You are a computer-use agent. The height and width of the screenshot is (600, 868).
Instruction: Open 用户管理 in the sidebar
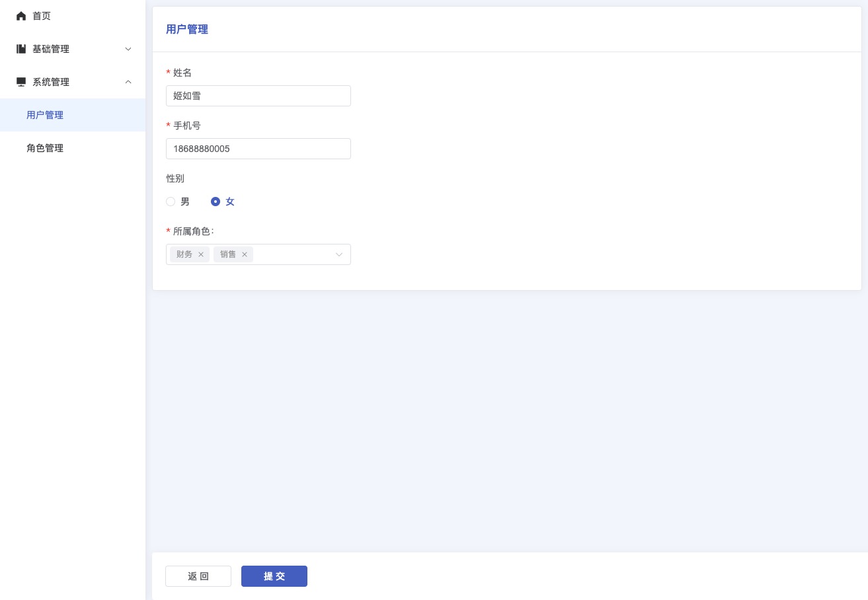click(x=45, y=115)
